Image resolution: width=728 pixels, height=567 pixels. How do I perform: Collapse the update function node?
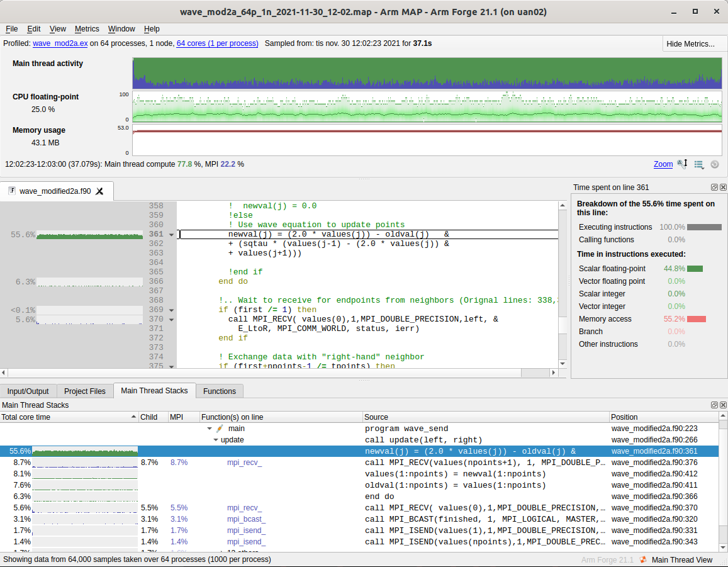(216, 440)
